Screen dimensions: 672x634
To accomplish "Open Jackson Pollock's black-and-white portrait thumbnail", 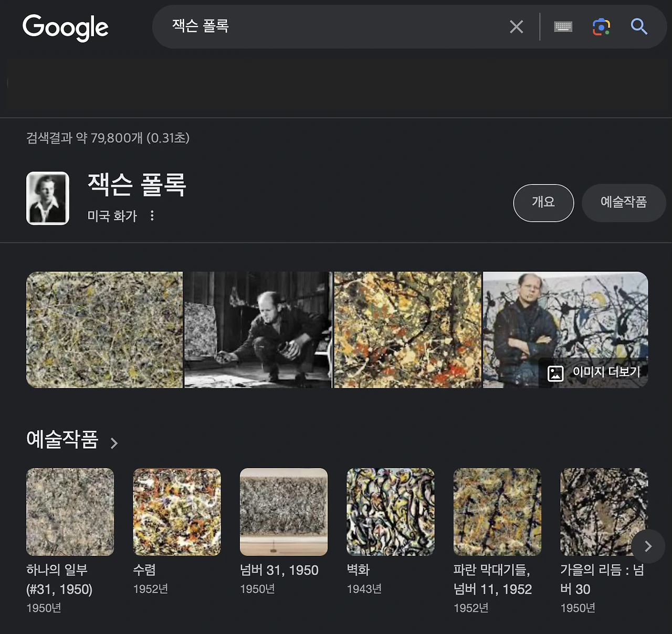I will 48,198.
